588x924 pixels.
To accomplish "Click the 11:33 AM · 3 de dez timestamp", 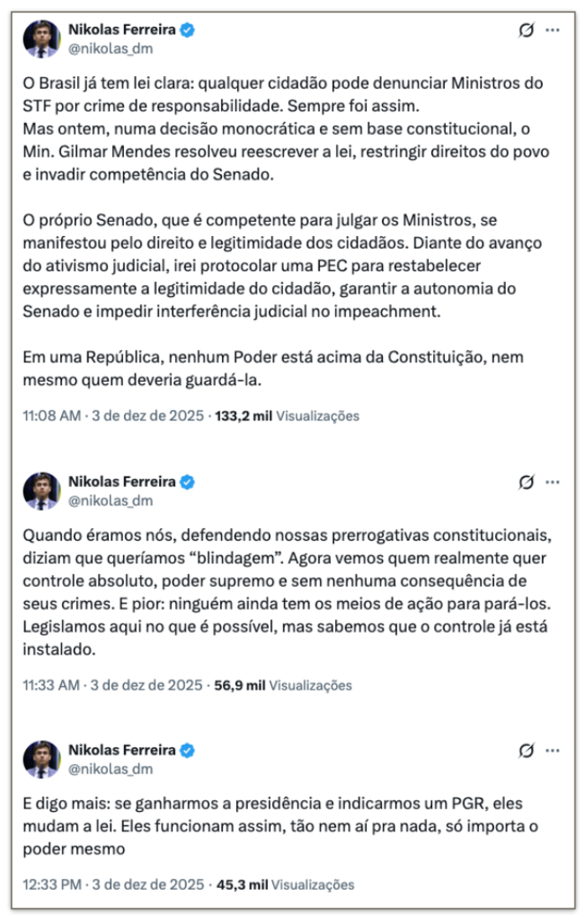I will click(112, 685).
